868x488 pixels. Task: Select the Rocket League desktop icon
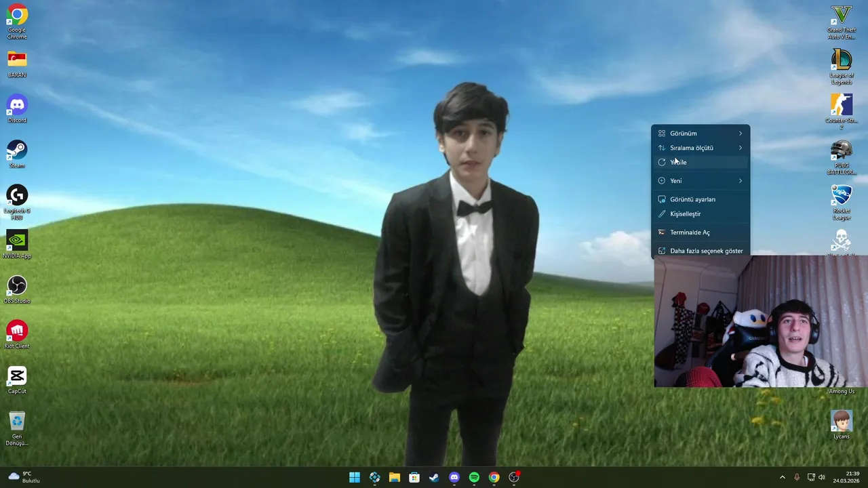tap(842, 203)
